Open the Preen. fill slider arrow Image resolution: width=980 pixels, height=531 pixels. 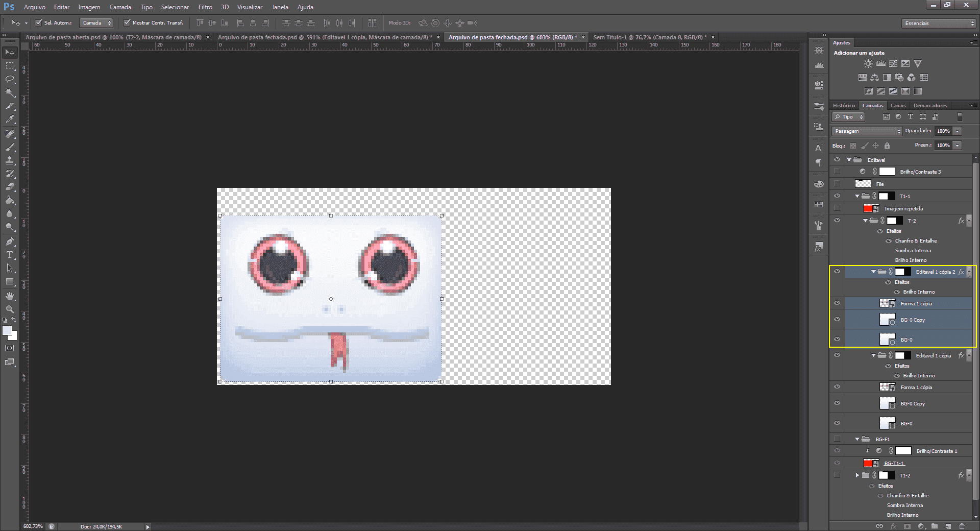pos(958,146)
